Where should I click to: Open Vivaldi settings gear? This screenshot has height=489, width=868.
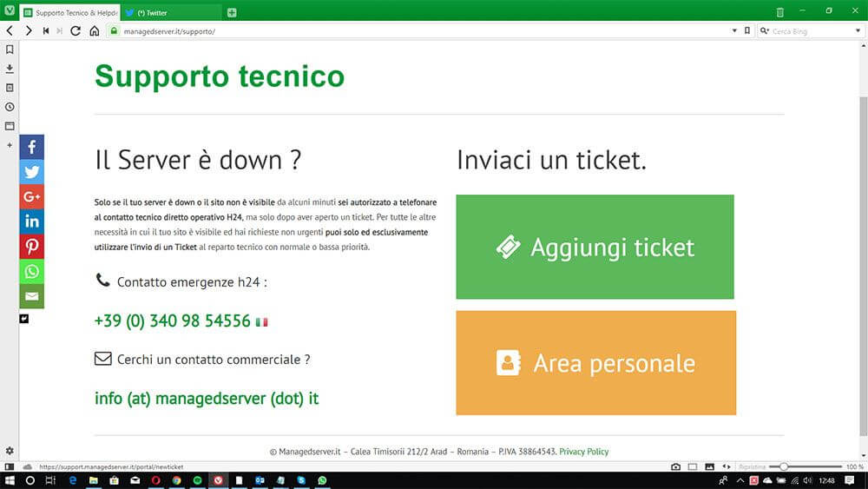(10, 451)
